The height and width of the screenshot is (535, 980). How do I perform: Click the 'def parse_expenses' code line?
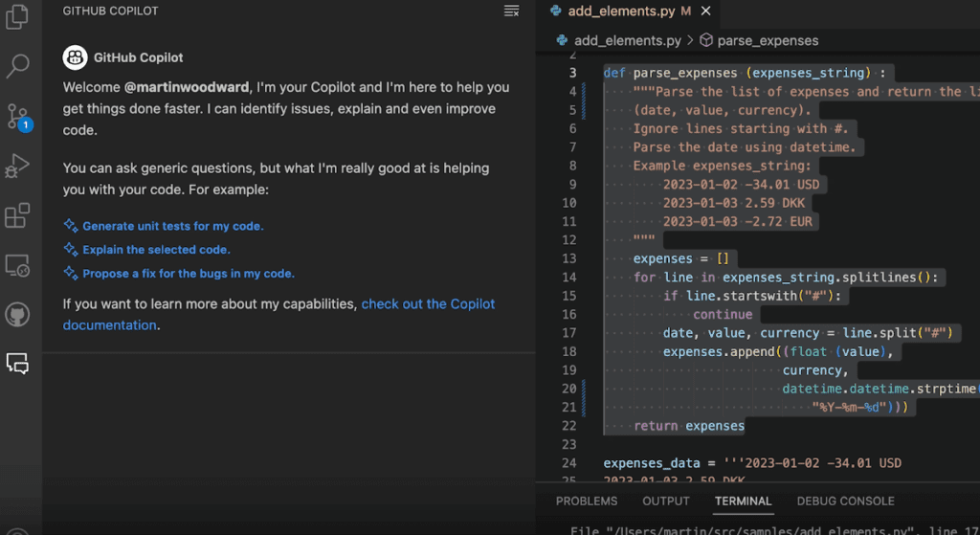745,73
